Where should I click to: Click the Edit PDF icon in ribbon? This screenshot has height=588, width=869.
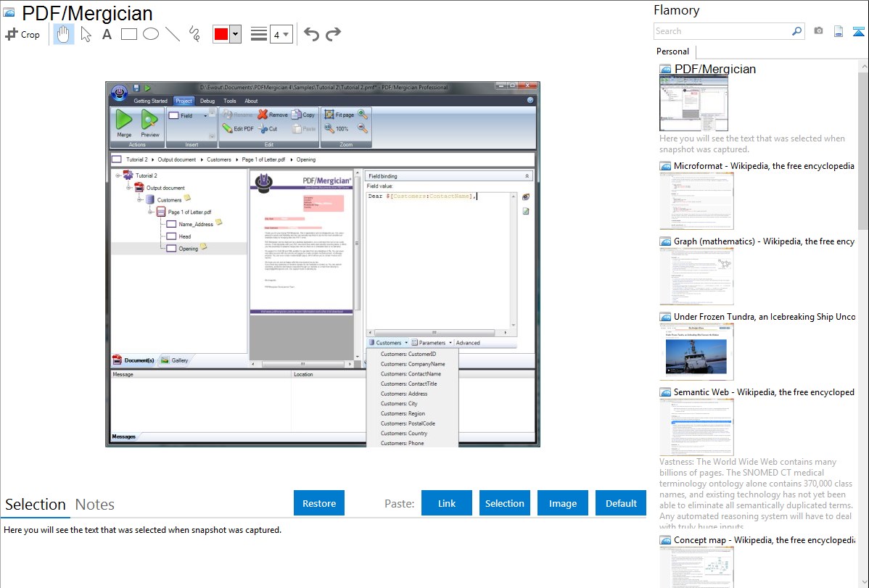(x=227, y=128)
